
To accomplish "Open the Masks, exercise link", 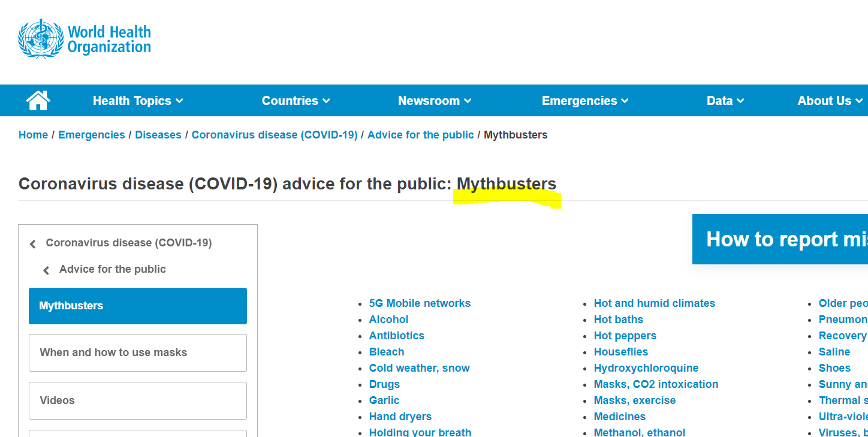I will pos(635,400).
